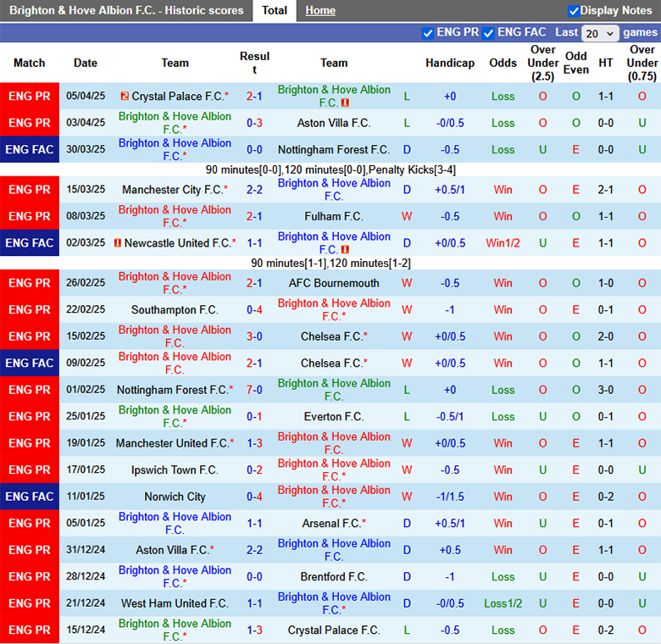The image size is (661, 644).
Task: Click the 7-0 score against Nottingham Forest
Action: (x=254, y=390)
